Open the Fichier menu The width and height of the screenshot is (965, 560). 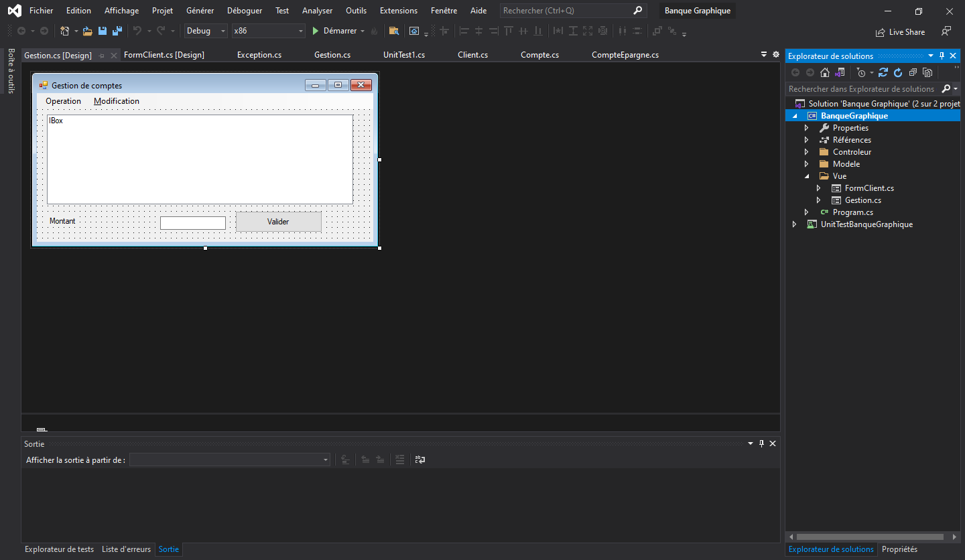coord(42,11)
